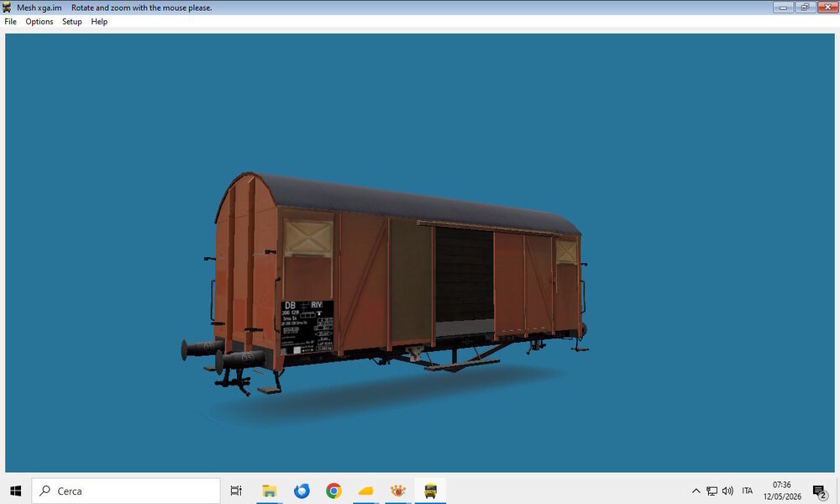Open File Explorer from the taskbar
840x504 pixels.
click(269, 491)
